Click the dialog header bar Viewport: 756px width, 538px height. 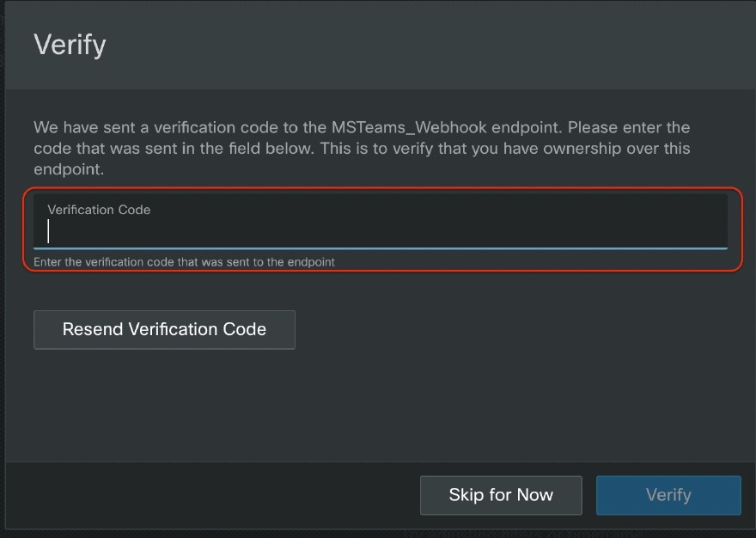tap(378, 45)
